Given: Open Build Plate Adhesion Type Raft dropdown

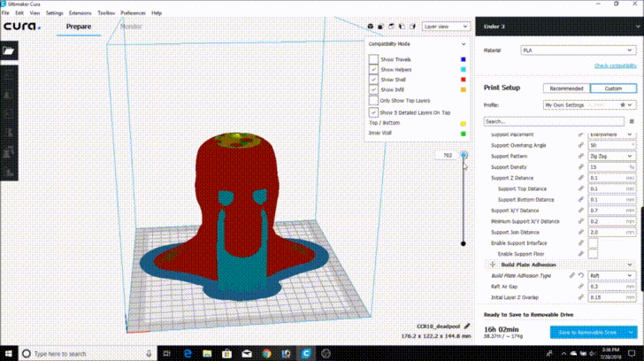Looking at the screenshot, I should 612,275.
